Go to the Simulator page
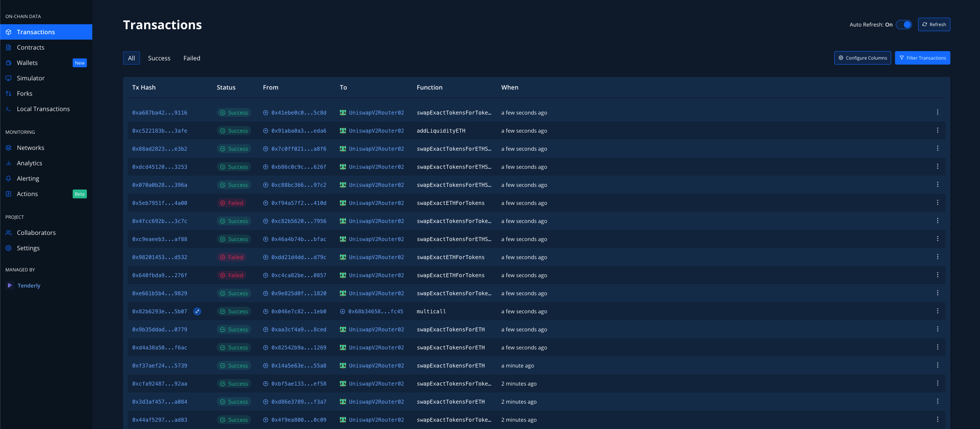The image size is (980, 429). pyautogui.click(x=30, y=78)
